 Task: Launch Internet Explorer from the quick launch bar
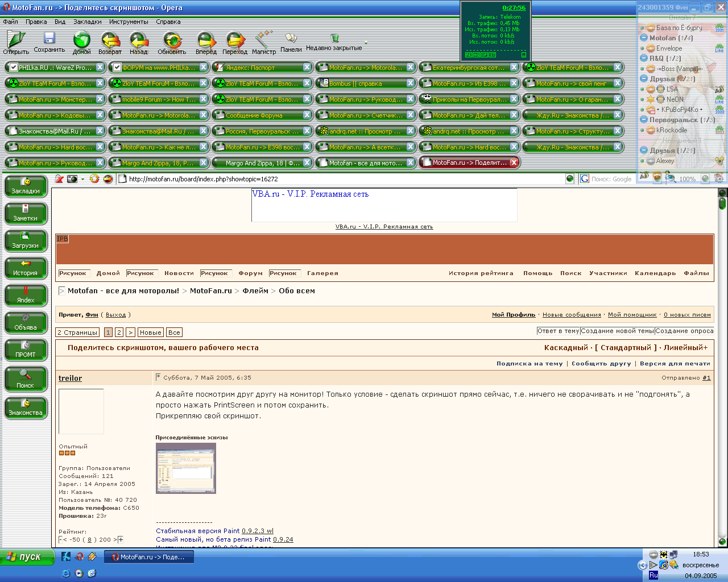[66, 573]
